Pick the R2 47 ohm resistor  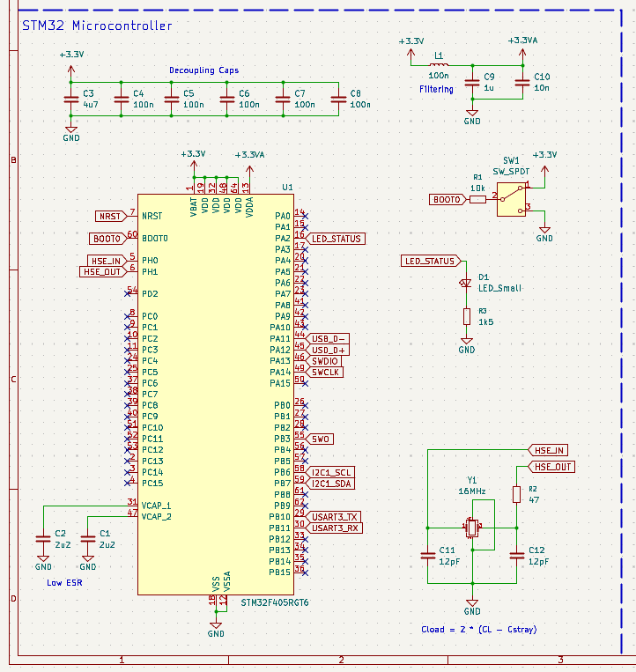click(x=516, y=495)
